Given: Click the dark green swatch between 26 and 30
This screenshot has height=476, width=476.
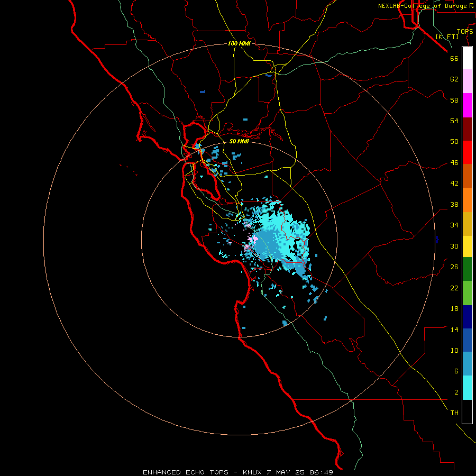Looking at the screenshot, I should (467, 269).
